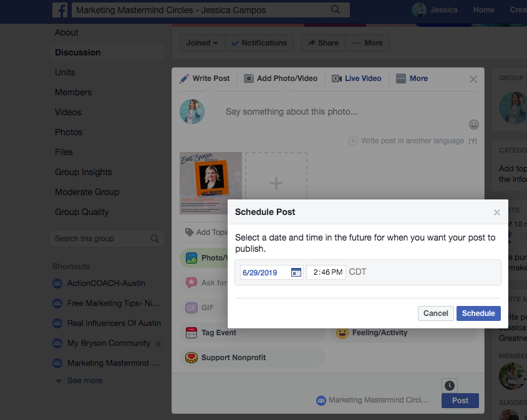Click the Add Topic tag icon
527x420 pixels.
pos(189,232)
